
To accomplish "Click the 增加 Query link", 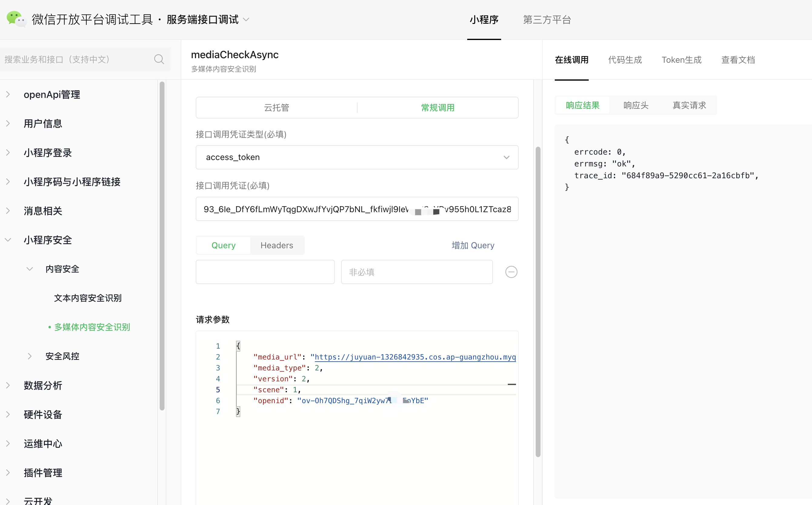I will (x=473, y=245).
